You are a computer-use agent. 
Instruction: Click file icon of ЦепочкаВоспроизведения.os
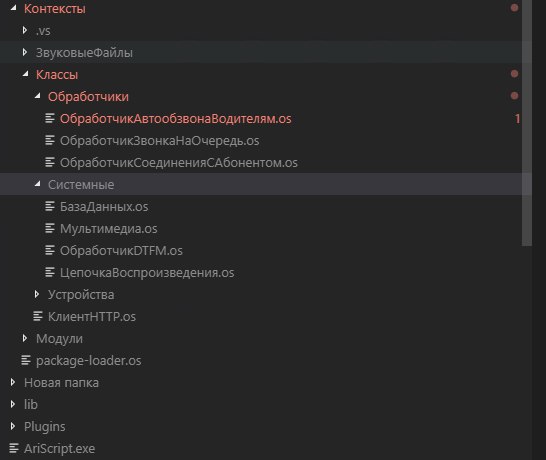coord(50,272)
